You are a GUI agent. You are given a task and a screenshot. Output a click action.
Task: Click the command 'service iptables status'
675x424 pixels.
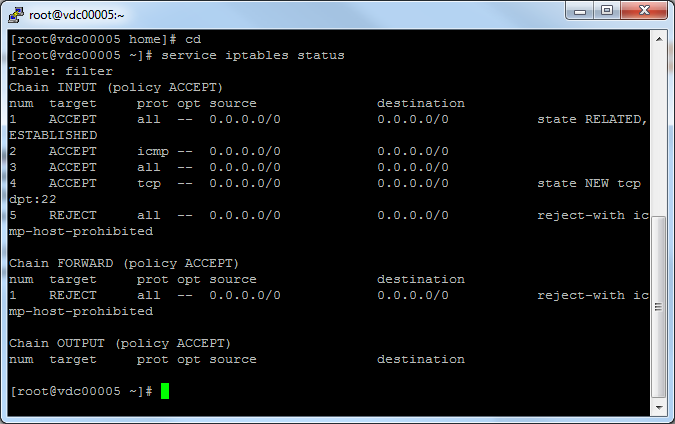(253, 56)
